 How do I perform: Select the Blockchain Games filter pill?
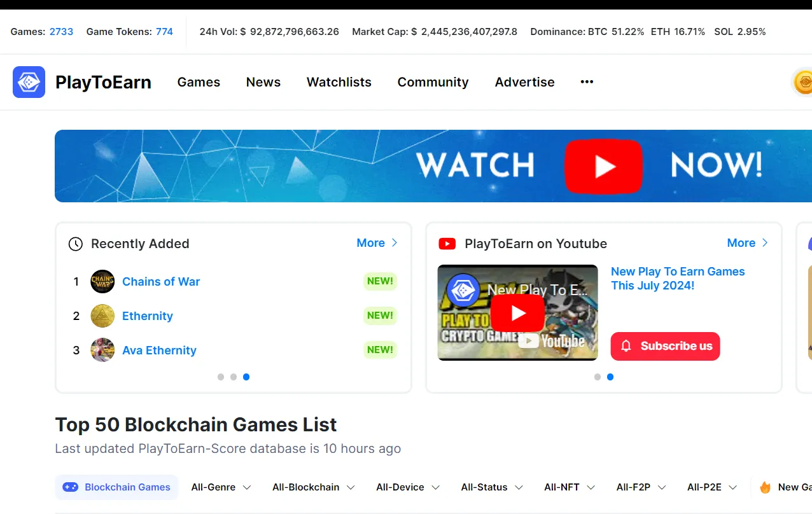116,487
